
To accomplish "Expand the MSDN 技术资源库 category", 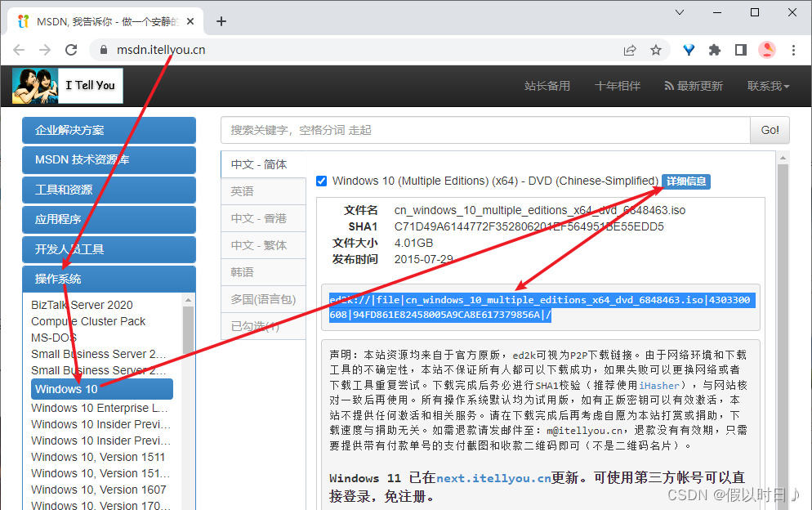I will coord(109,159).
